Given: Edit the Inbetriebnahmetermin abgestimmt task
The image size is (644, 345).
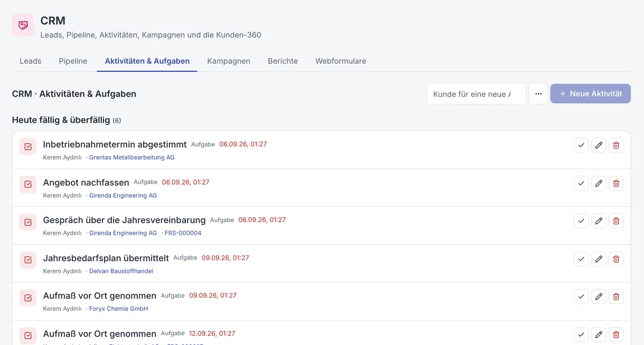Looking at the screenshot, I should pos(599,145).
